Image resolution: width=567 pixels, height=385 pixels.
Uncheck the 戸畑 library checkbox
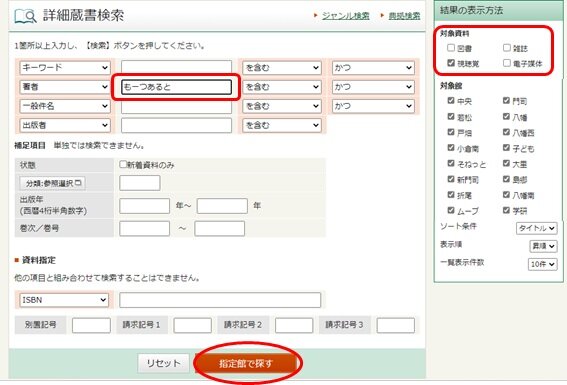coord(451,132)
